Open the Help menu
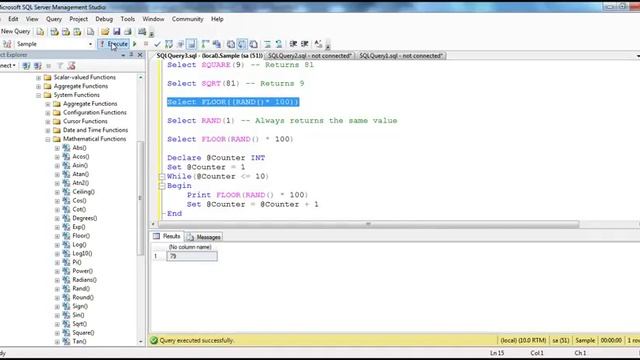Viewport: 640px width, 360px height. (x=217, y=19)
